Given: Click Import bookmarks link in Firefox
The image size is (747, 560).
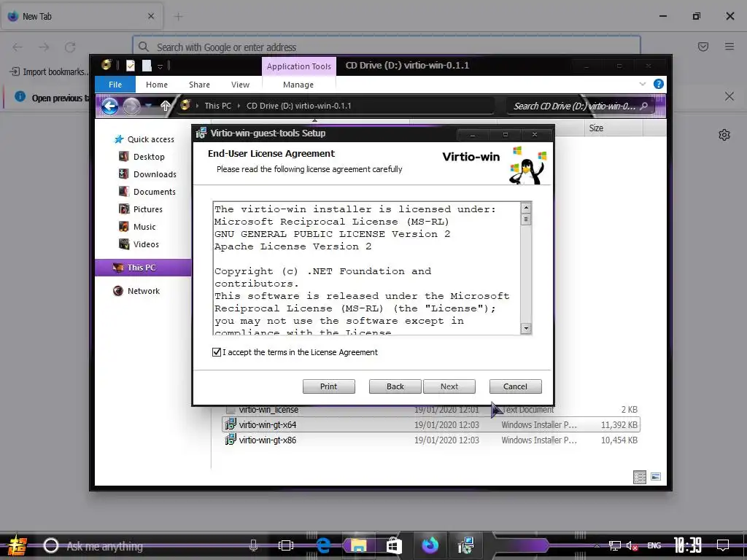Looking at the screenshot, I should click(x=50, y=72).
